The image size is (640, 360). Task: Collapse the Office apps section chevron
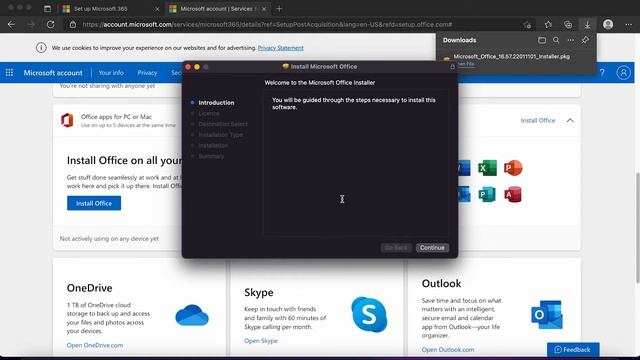coord(570,120)
